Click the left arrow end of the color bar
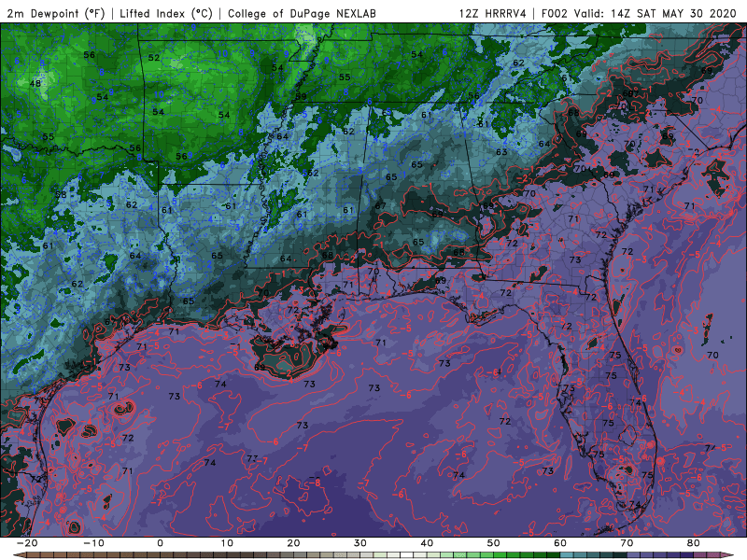Screen dimensions: 747x560 (19, 555)
